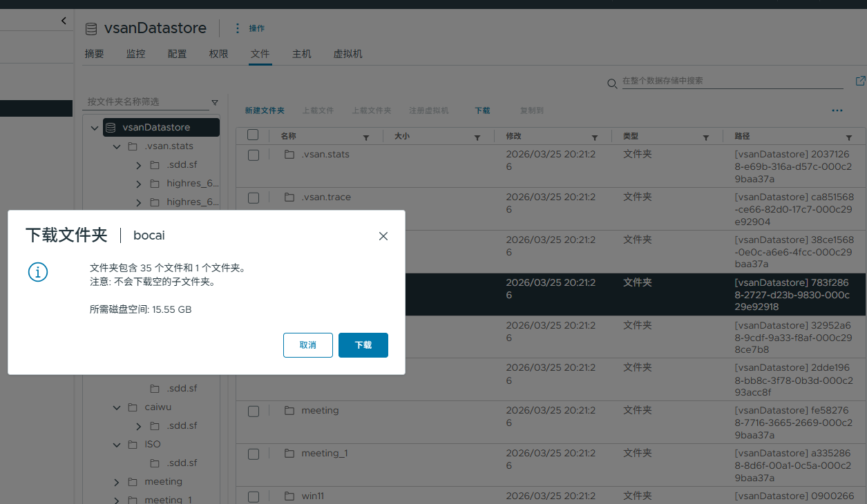Click 注册虚拟机 toolbar button
The height and width of the screenshot is (504, 867).
pos(429,110)
